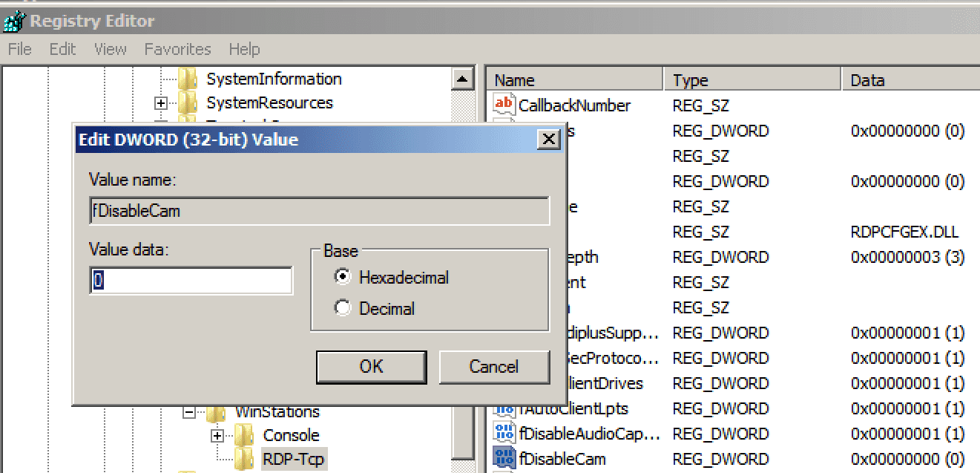Viewport: 980px width, 473px height.
Task: Select the Hexadecimal base option
Action: (343, 278)
